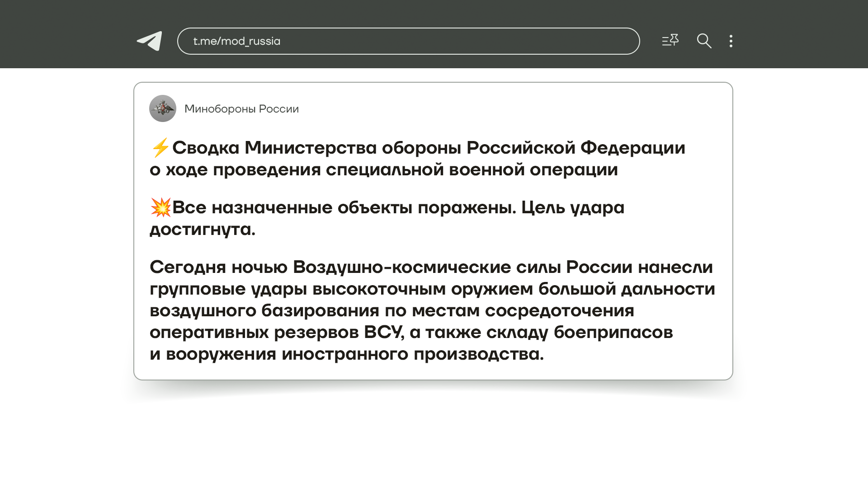The height and width of the screenshot is (488, 868).
Task: Click the t.me/mod_russia address field
Action: pos(408,41)
